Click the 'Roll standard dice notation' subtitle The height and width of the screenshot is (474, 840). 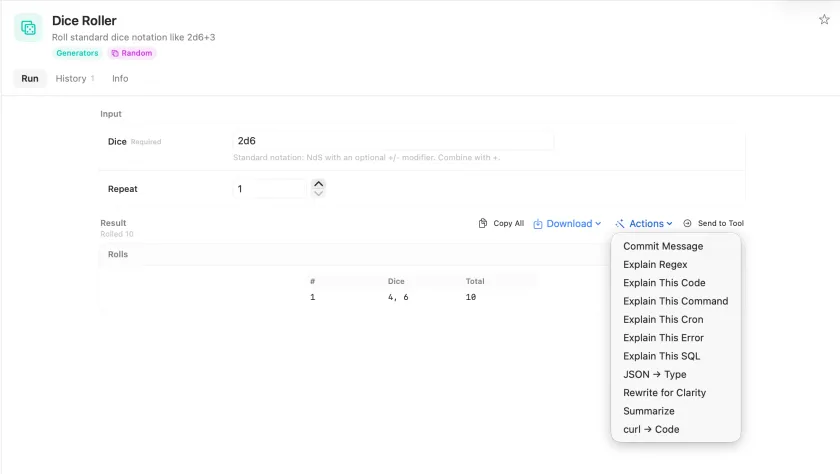133,37
